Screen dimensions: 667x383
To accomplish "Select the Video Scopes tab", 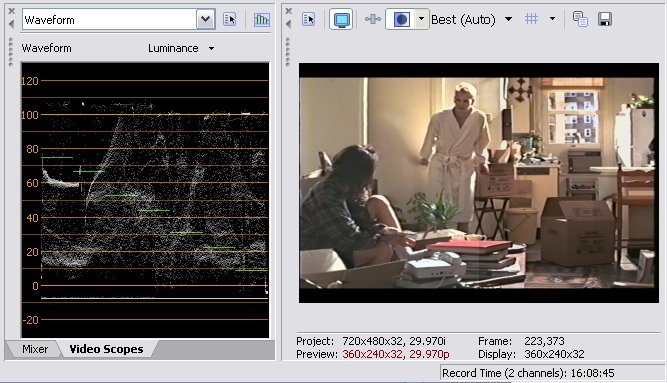I will point(106,349).
